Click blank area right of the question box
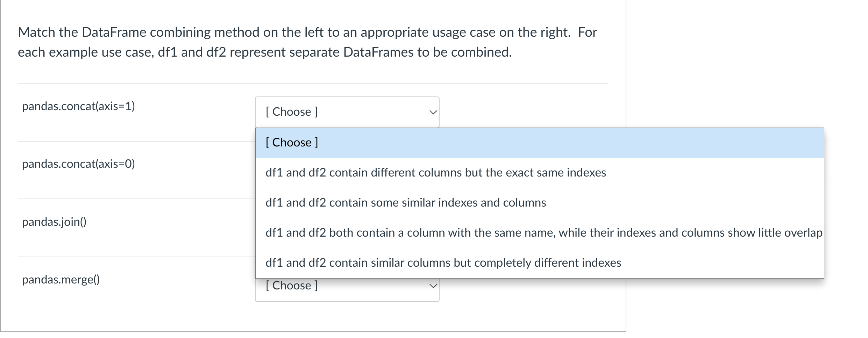This screenshot has width=868, height=338. click(734, 70)
